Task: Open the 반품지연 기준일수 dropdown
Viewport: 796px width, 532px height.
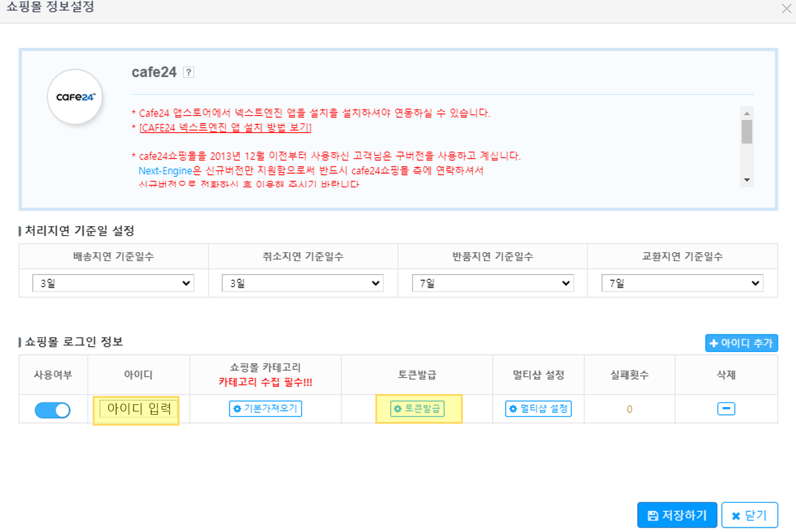Action: point(493,283)
